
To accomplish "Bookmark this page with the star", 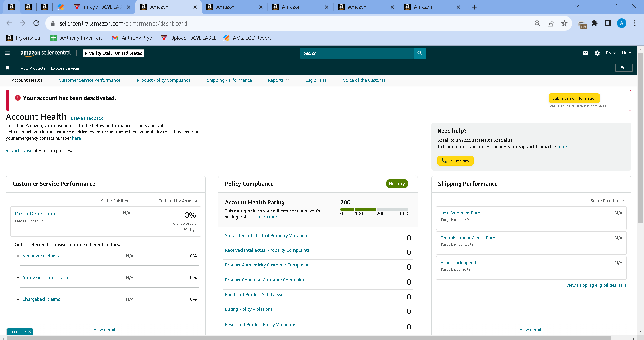I will [564, 23].
